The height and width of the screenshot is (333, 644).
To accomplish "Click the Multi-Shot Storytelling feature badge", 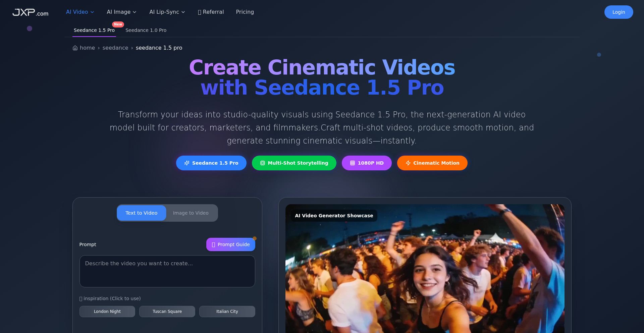I will (x=294, y=163).
